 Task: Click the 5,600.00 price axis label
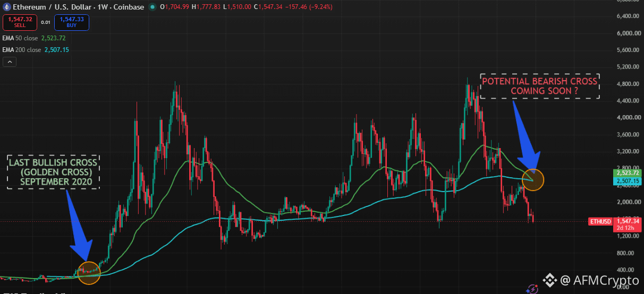pyautogui.click(x=627, y=50)
